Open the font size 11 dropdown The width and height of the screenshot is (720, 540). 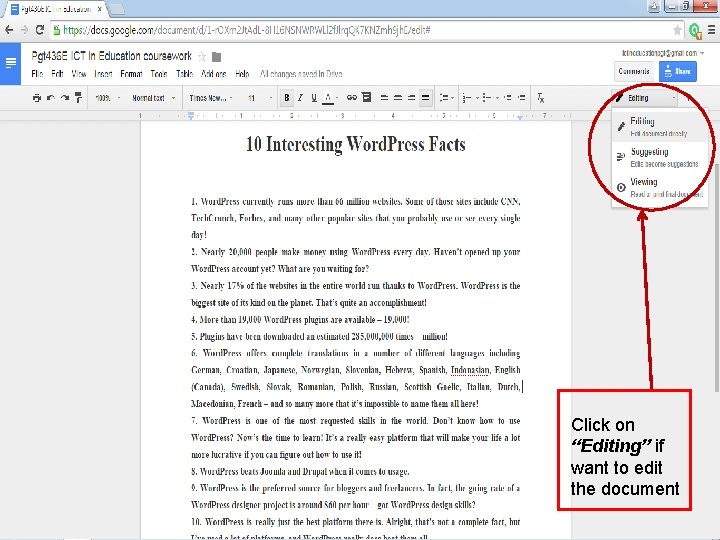[260, 98]
